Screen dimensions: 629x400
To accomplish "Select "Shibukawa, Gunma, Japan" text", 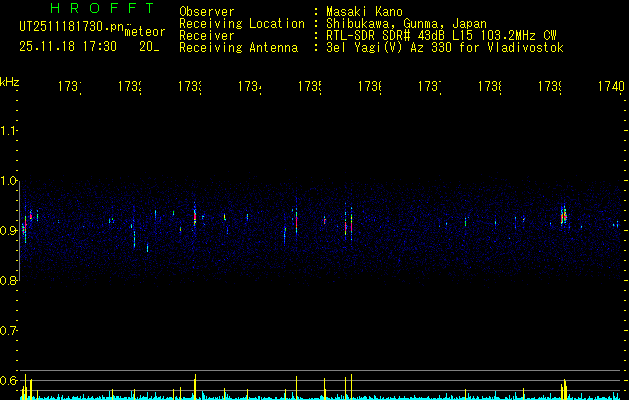I will coord(406,24).
